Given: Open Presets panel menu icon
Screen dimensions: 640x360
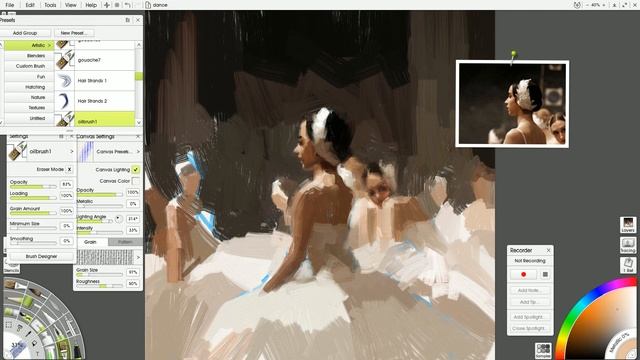Looking at the screenshot, I should (x=128, y=20).
